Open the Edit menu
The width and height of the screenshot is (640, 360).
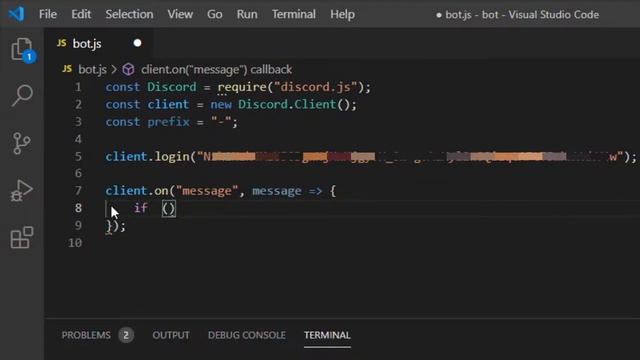pos(81,14)
